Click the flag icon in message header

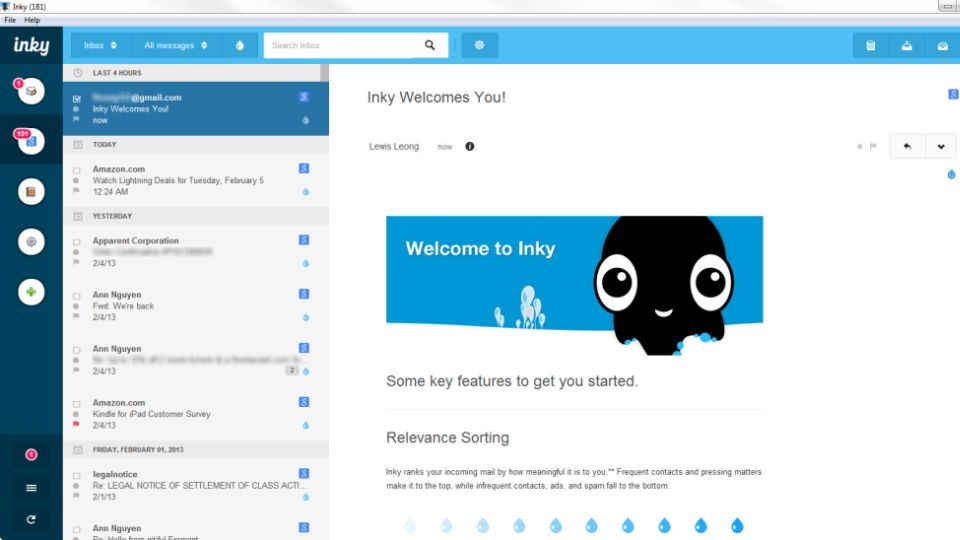click(x=873, y=146)
